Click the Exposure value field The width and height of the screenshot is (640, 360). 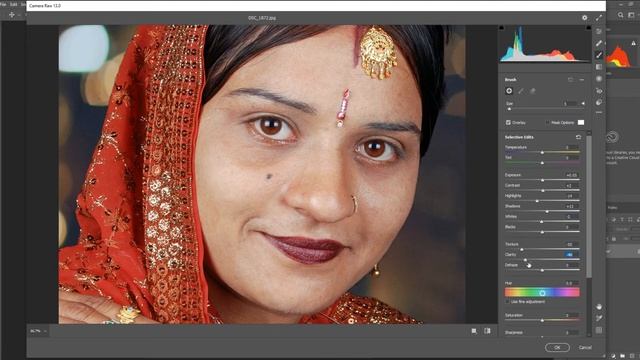coord(571,175)
